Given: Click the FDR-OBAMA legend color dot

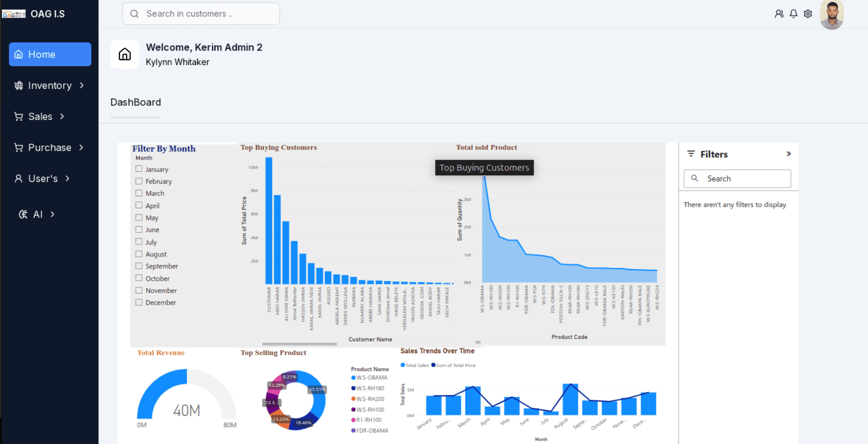Looking at the screenshot, I should [x=354, y=431].
